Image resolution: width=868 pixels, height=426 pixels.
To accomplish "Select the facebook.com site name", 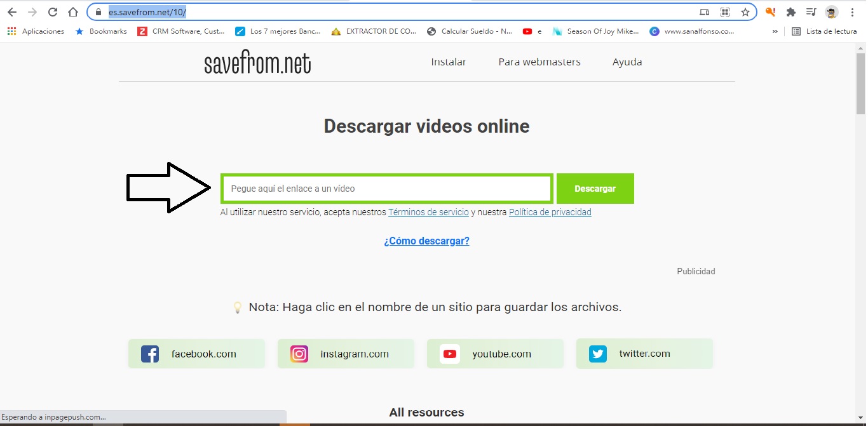I will 204,354.
